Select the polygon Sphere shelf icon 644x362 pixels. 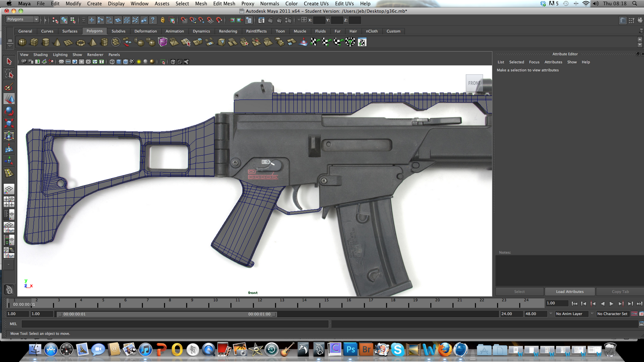point(22,42)
